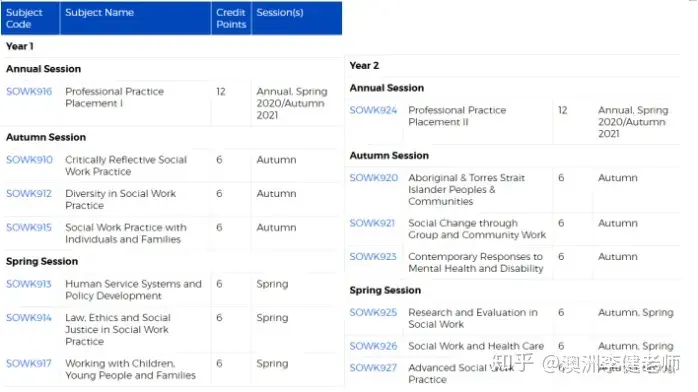The width and height of the screenshot is (698, 392).
Task: Open the SOWK910 subject link
Action: click(x=29, y=159)
